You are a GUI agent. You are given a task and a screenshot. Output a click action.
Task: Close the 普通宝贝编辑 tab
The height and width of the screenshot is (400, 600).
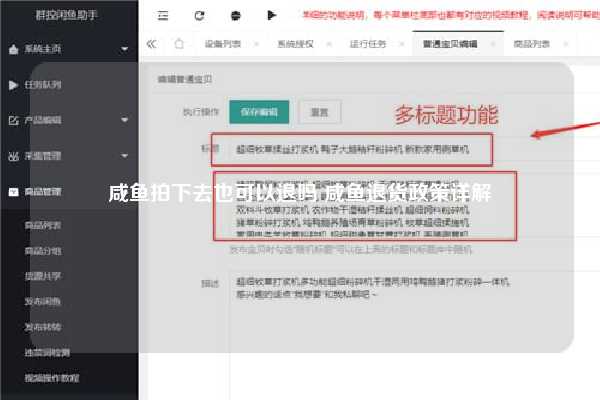[x=493, y=44]
